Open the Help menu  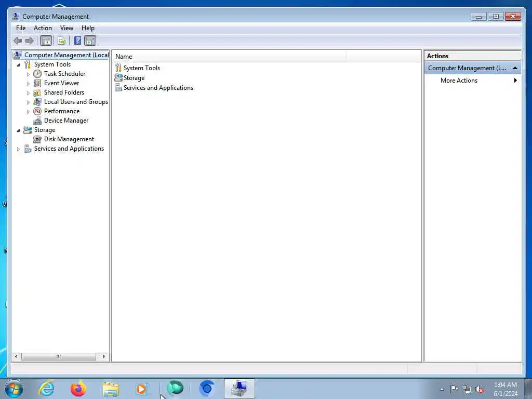tap(88, 28)
